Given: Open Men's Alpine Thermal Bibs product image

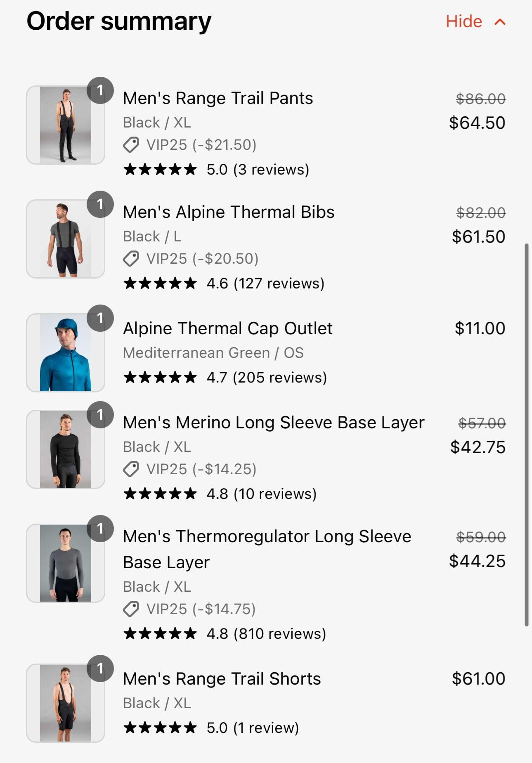Looking at the screenshot, I should [65, 239].
